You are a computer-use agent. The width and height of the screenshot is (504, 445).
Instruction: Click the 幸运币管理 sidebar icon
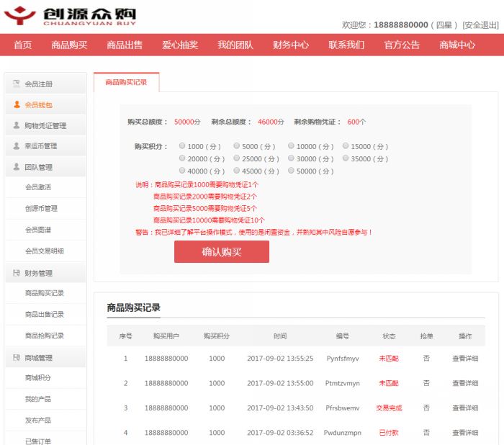coord(17,146)
